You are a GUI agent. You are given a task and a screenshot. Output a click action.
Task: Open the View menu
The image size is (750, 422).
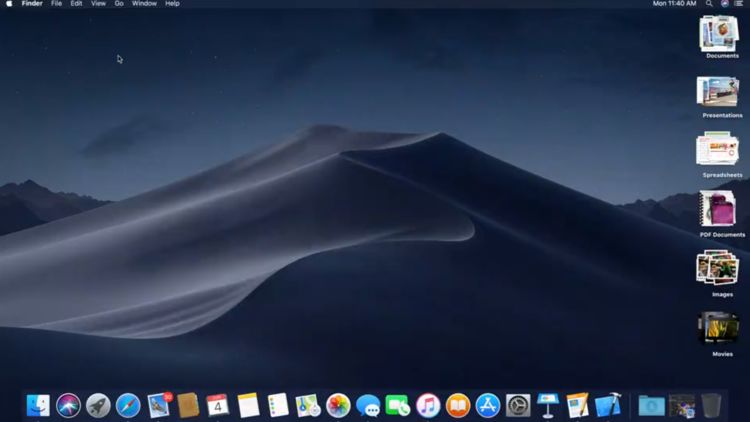click(x=99, y=4)
